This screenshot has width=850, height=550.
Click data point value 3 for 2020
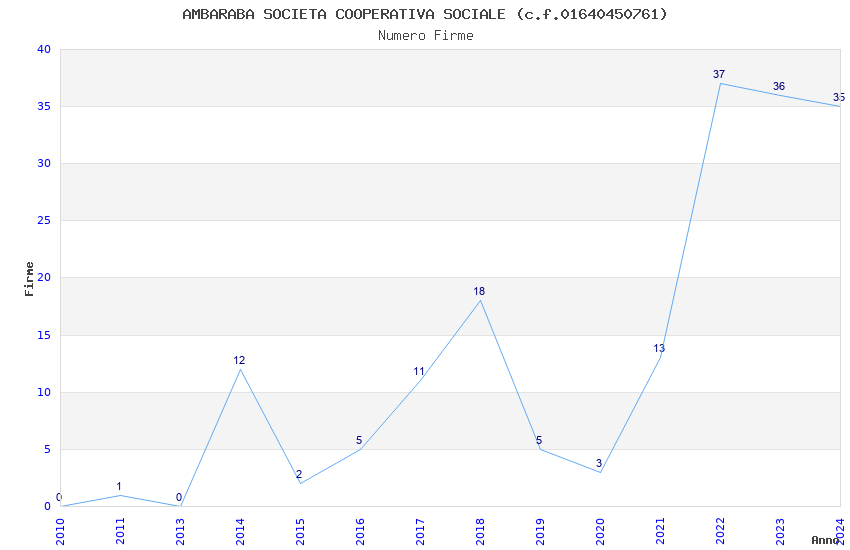[599, 463]
